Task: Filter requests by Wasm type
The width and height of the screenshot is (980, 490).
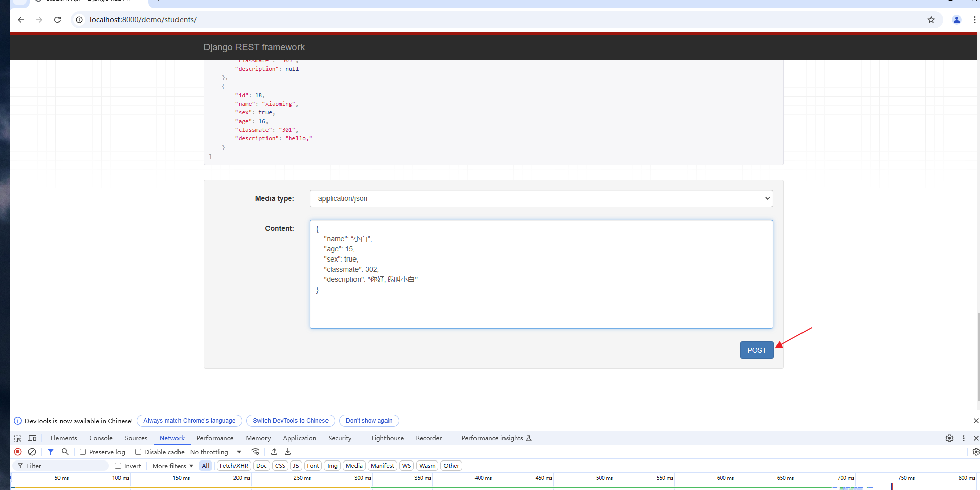Action: (x=428, y=466)
